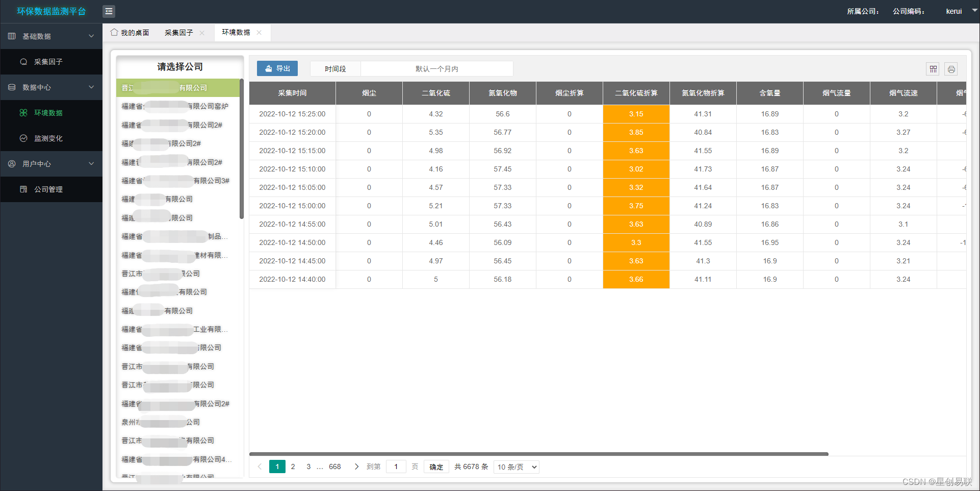Select company ending 建材有限…
The width and height of the screenshot is (980, 491).
point(177,255)
